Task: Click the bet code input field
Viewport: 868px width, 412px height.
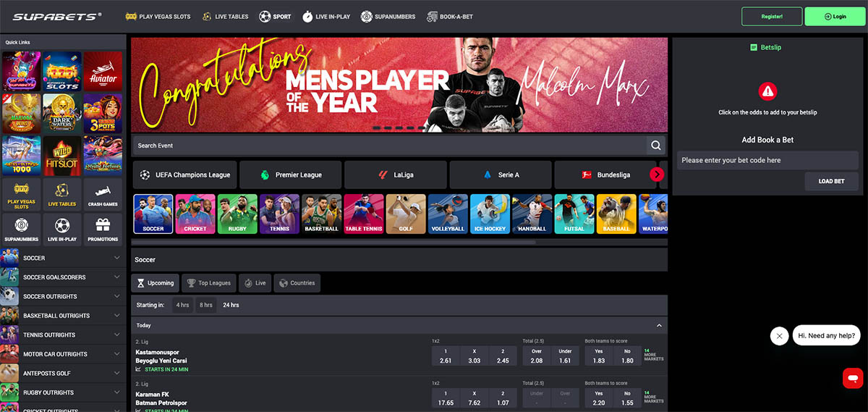Action: click(768, 160)
